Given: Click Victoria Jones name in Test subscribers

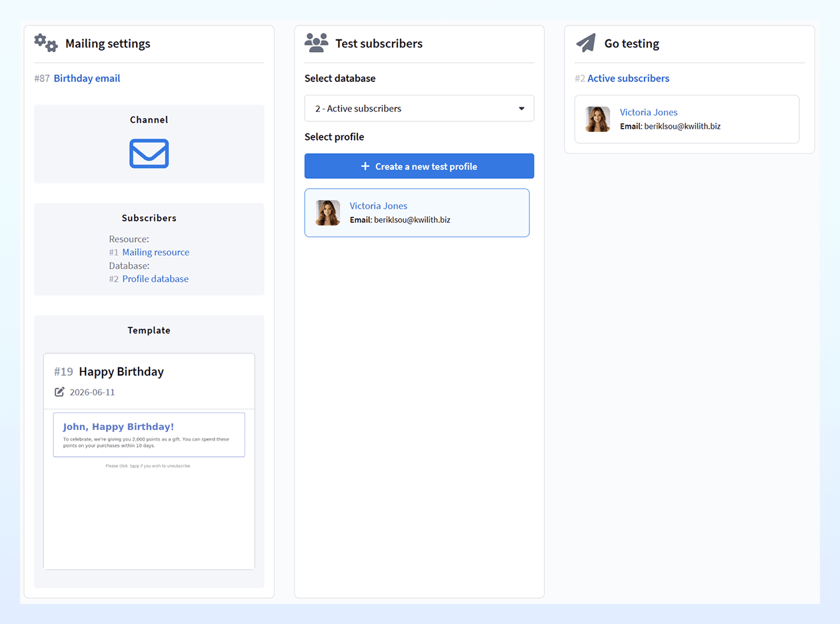Looking at the screenshot, I should (x=379, y=205).
